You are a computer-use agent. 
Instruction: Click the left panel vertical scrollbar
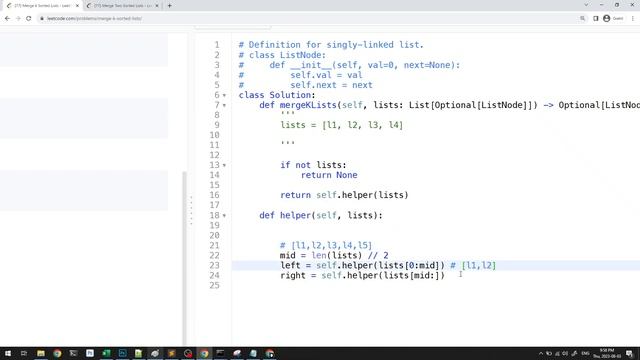pyautogui.click(x=184, y=258)
